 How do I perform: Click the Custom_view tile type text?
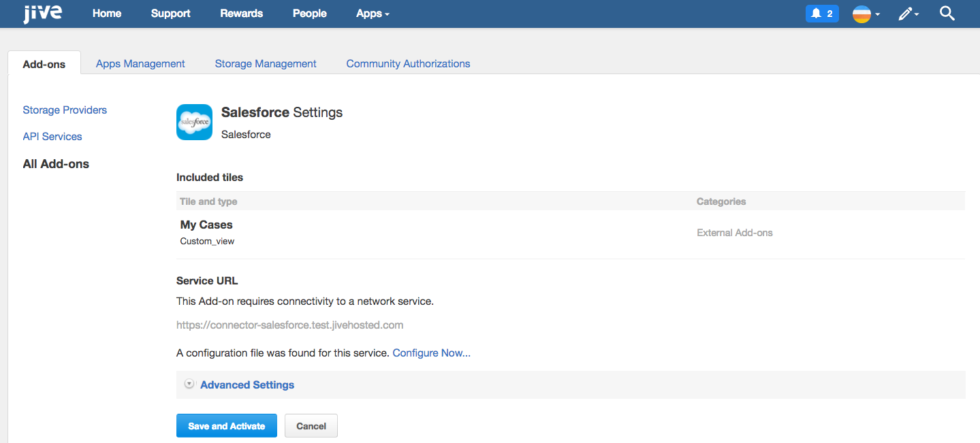pyautogui.click(x=207, y=241)
